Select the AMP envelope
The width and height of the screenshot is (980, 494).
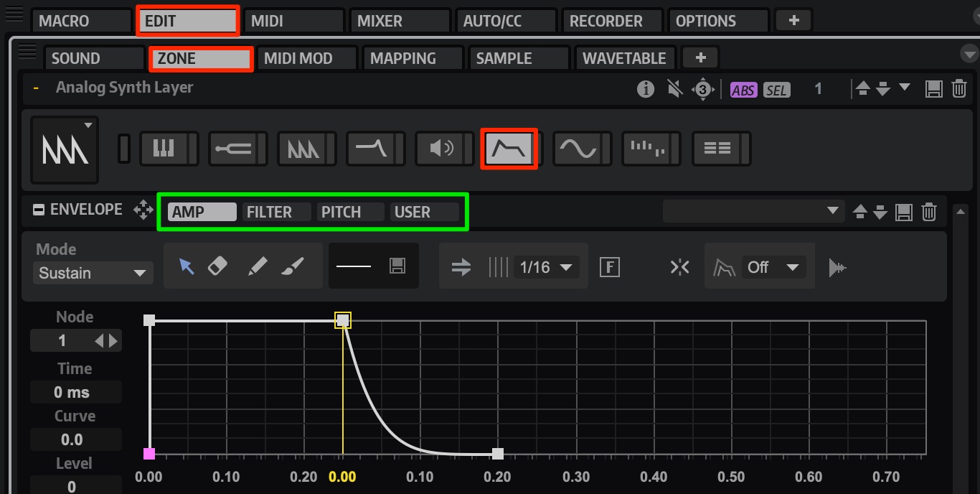coord(202,212)
